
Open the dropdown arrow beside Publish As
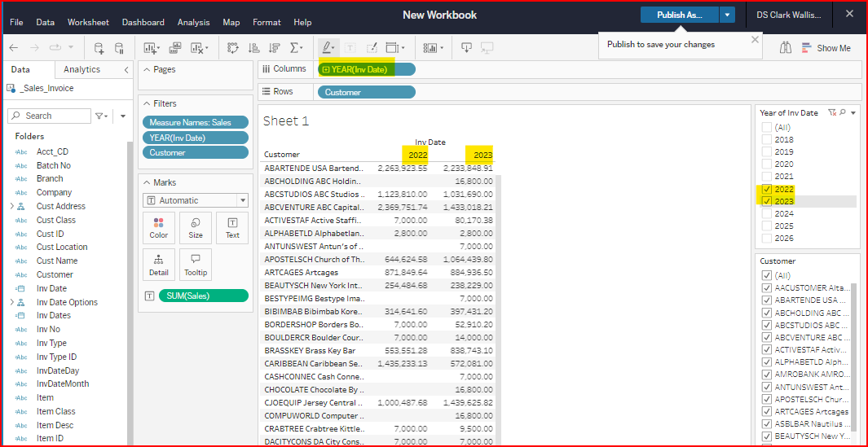[x=727, y=15]
